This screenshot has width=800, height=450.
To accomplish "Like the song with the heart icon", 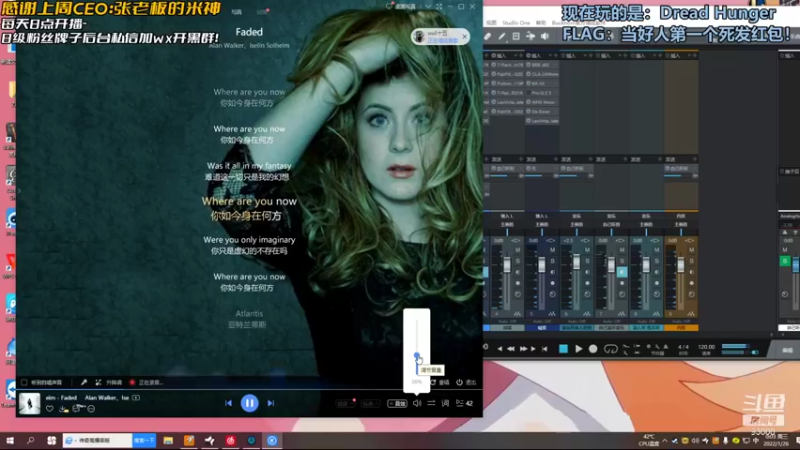I will tap(49, 409).
